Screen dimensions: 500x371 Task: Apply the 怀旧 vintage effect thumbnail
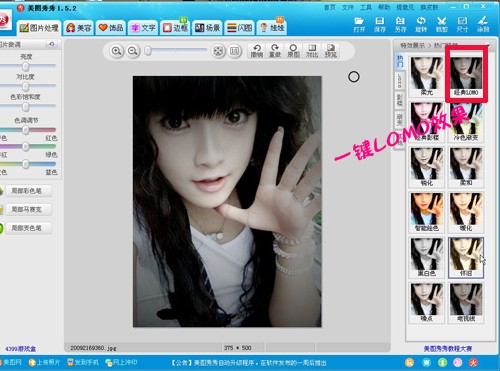466,258
